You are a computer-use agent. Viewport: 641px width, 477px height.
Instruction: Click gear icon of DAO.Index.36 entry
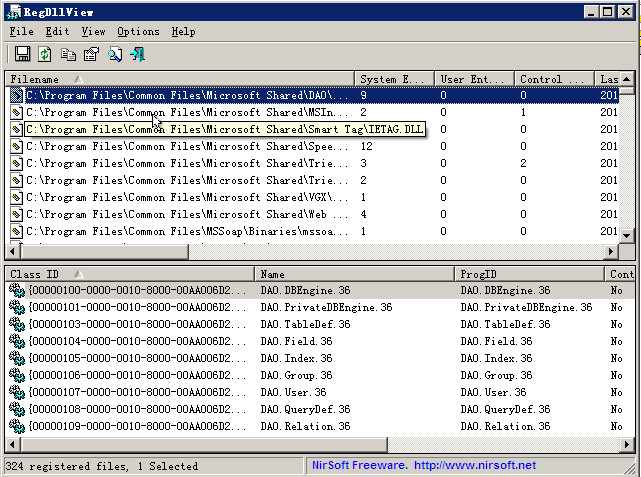click(17, 358)
